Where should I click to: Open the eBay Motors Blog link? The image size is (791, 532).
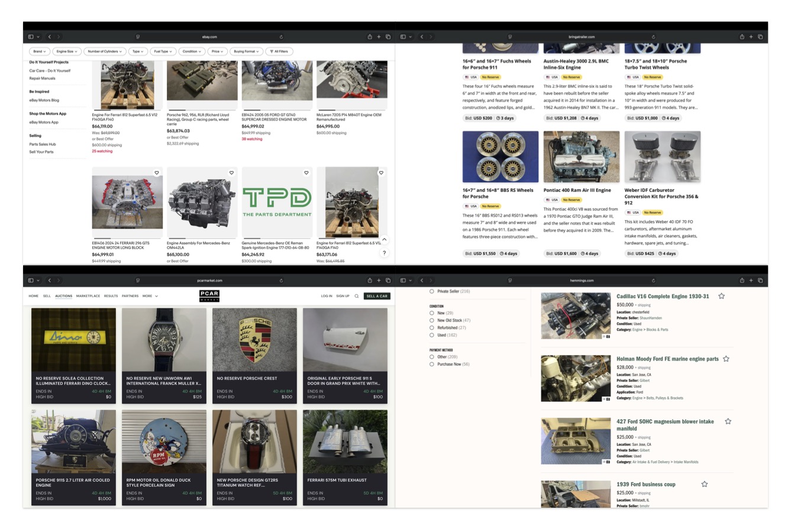[44, 100]
